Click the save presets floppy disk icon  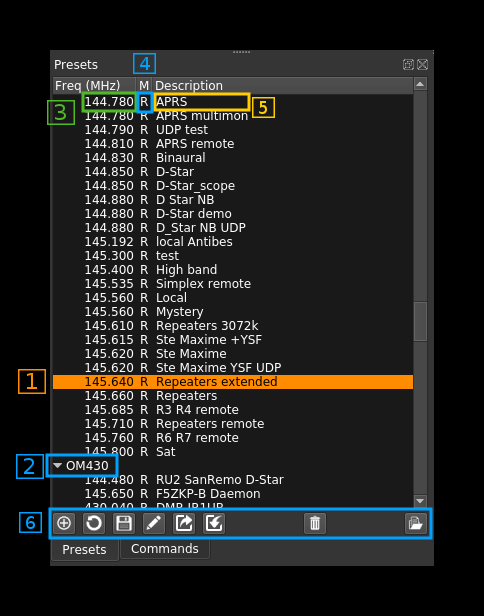[x=124, y=523]
